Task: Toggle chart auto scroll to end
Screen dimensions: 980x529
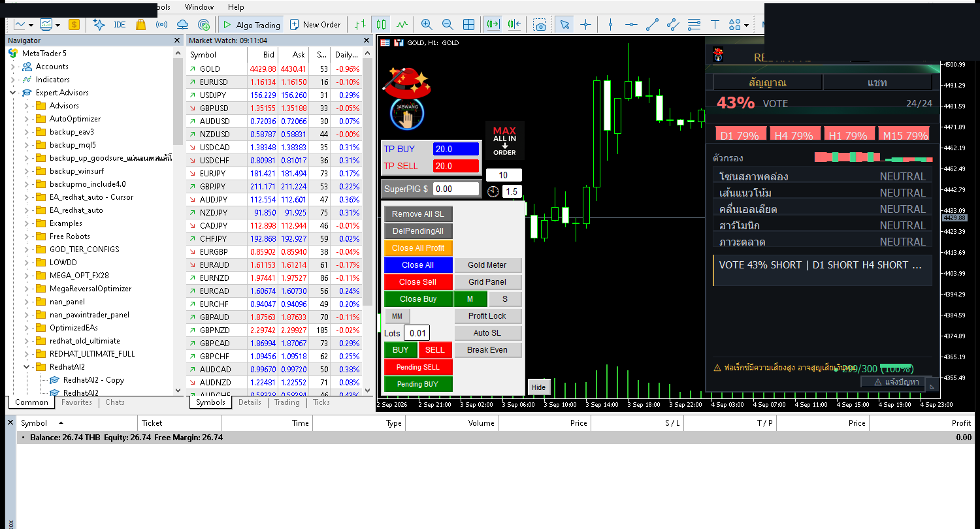Action: 493,25
